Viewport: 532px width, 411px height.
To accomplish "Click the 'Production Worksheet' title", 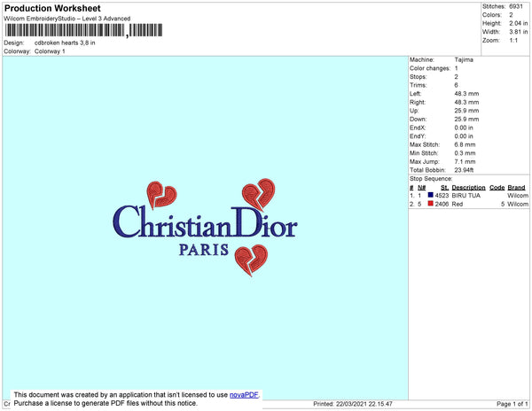I will 52,8.
